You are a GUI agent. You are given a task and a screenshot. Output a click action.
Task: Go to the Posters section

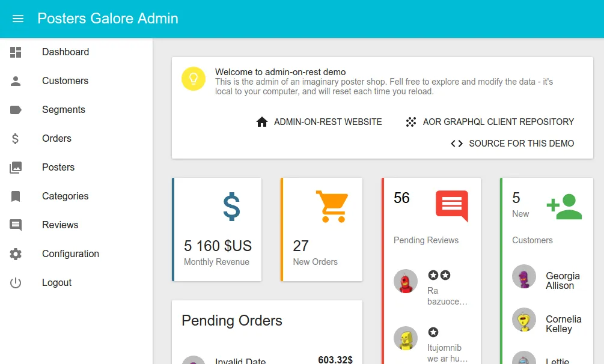[x=58, y=168]
